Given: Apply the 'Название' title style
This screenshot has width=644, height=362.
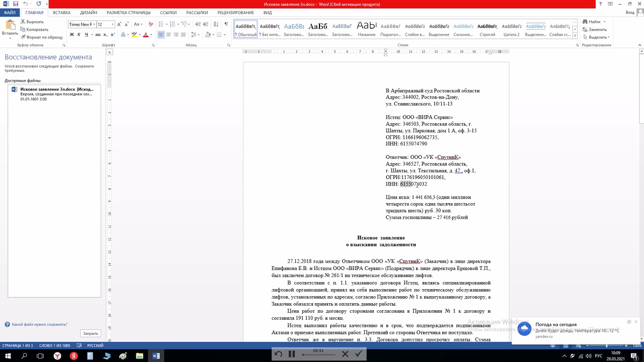Looking at the screenshot, I should pyautogui.click(x=366, y=29).
